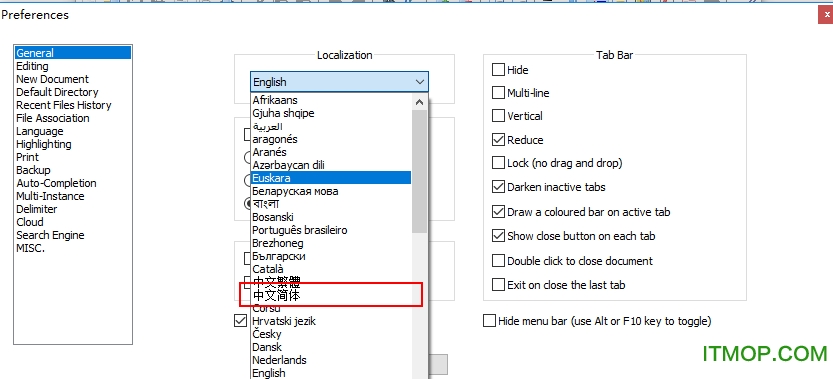Select General in the preferences list
833x379 pixels.
coord(73,53)
